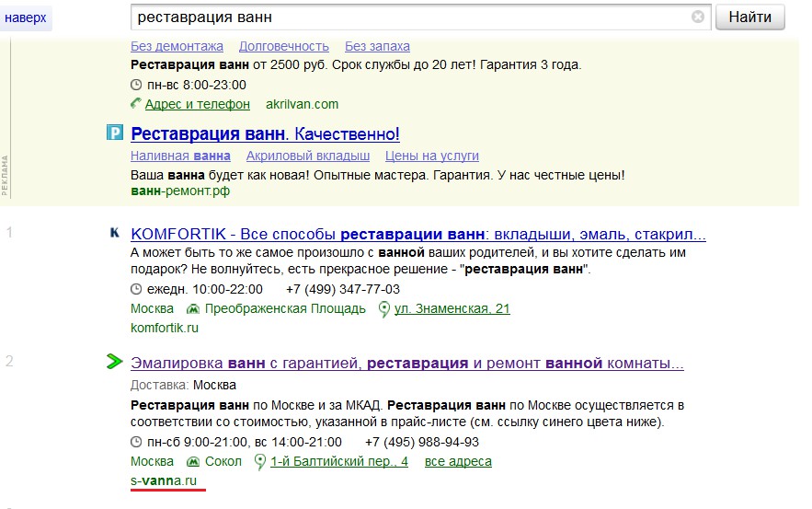Click the Komfortik K favicon
812x509 pixels.
(114, 233)
